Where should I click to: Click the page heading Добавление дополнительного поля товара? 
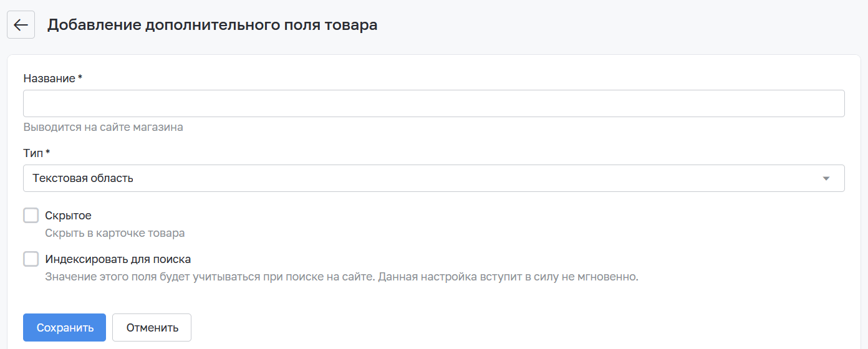coord(213,25)
